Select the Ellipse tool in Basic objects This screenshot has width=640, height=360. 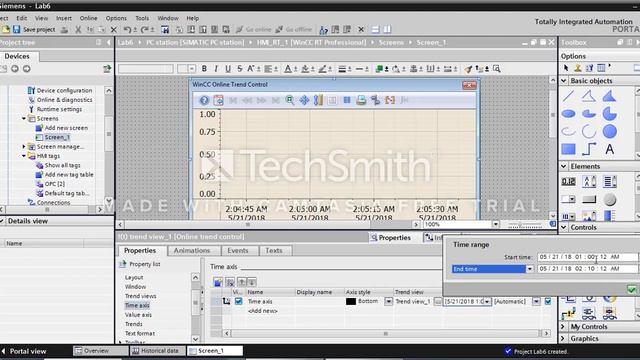(x=568, y=114)
